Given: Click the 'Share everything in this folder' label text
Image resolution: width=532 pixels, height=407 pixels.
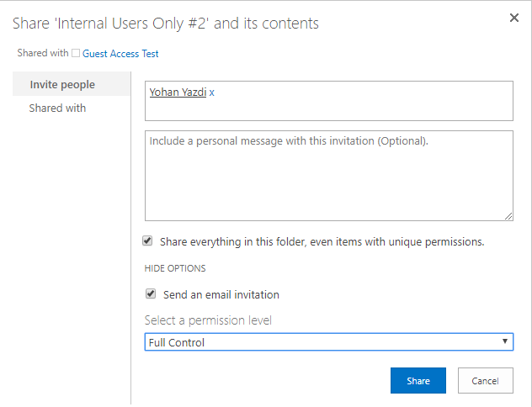Looking at the screenshot, I should click(x=322, y=242).
